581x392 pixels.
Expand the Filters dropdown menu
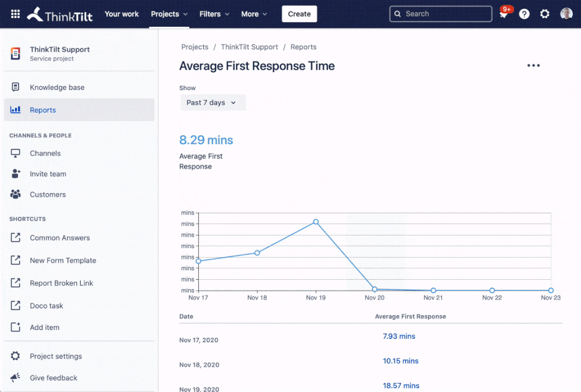point(214,14)
